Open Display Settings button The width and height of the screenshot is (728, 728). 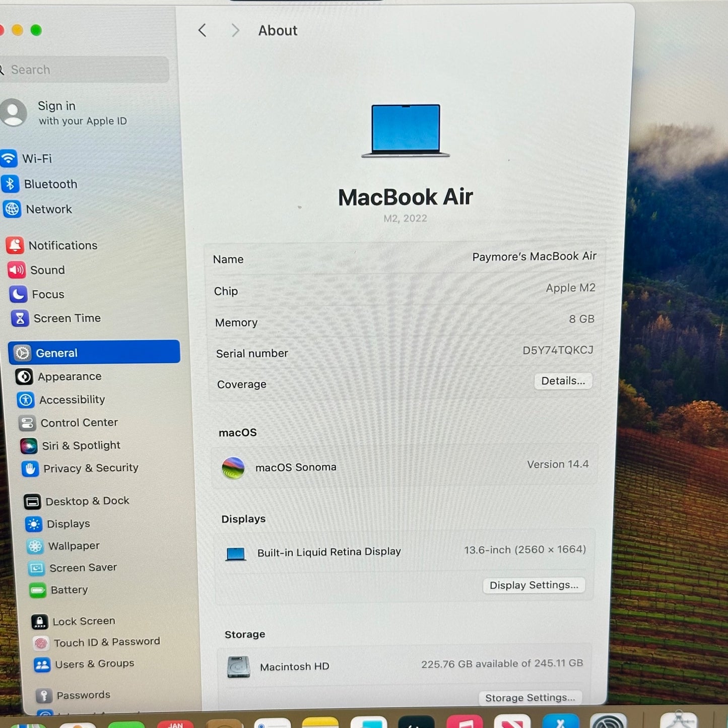(x=534, y=585)
